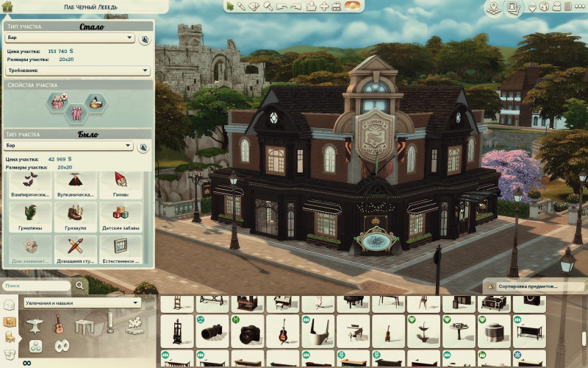The image size is (588, 368).
Task: Click the magnifying glass search button
Action: pos(80,286)
